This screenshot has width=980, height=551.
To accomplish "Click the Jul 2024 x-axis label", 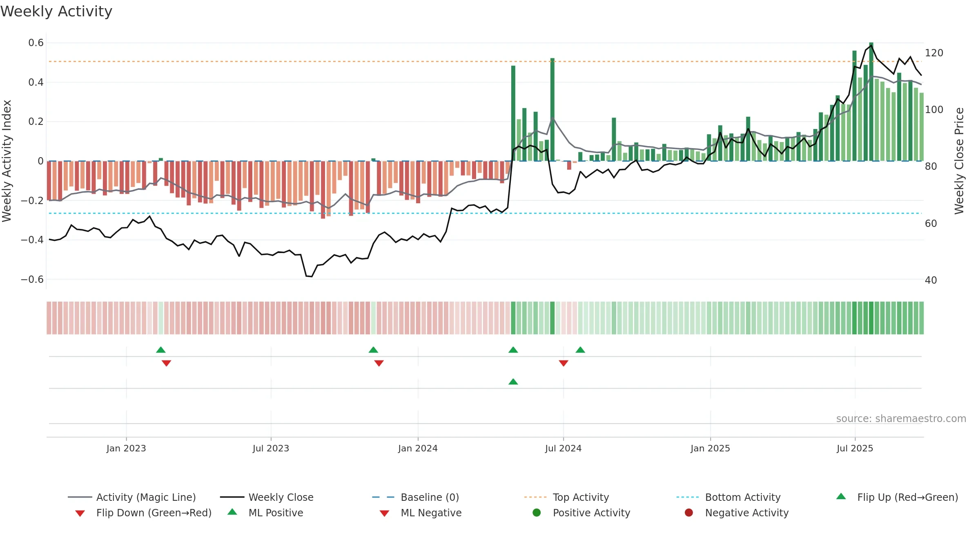I will click(x=563, y=448).
